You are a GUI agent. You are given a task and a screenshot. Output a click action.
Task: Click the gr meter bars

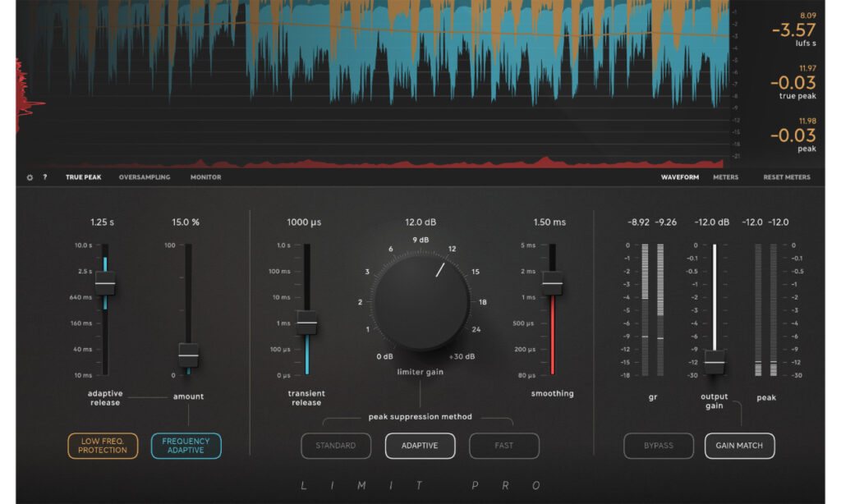653,310
